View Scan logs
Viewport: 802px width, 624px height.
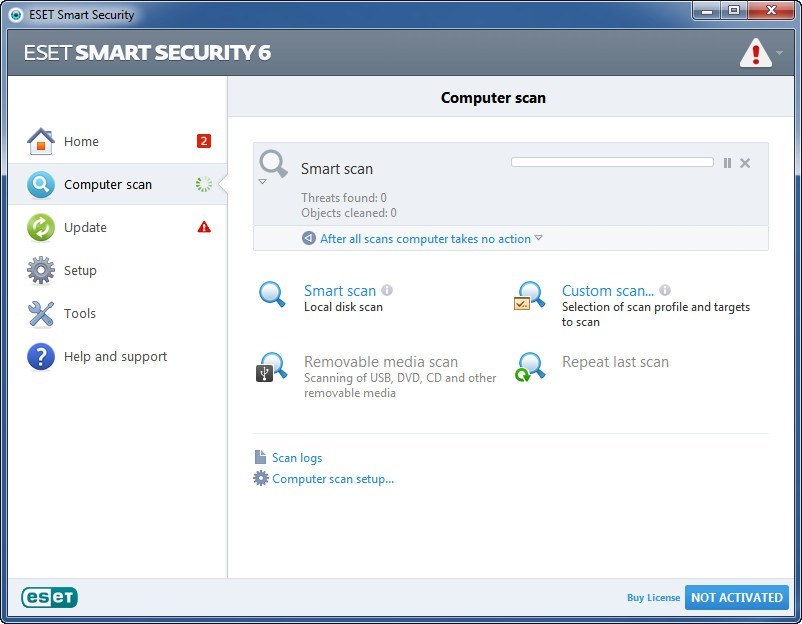point(298,457)
